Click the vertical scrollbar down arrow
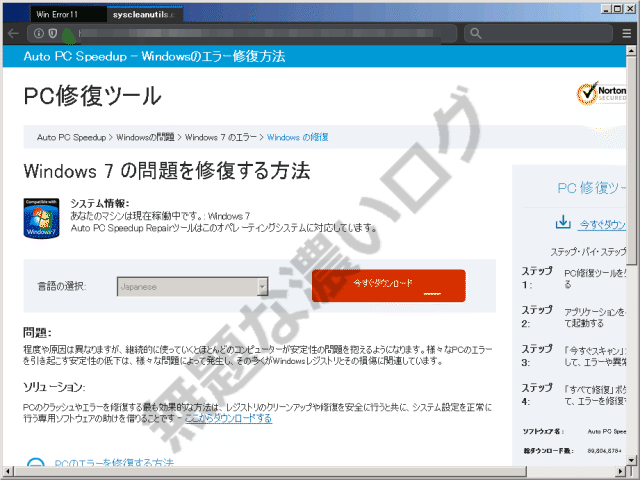The image size is (640, 480). click(631, 460)
